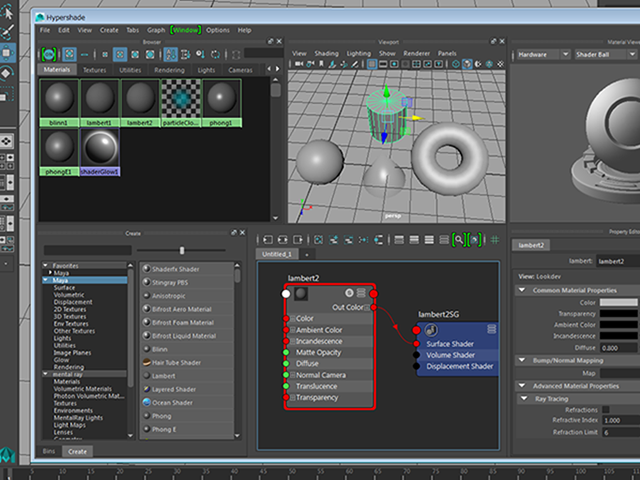Viewport: 640px width, 480px height.
Task: Sort Browser swatches by time
Action: click(200, 54)
